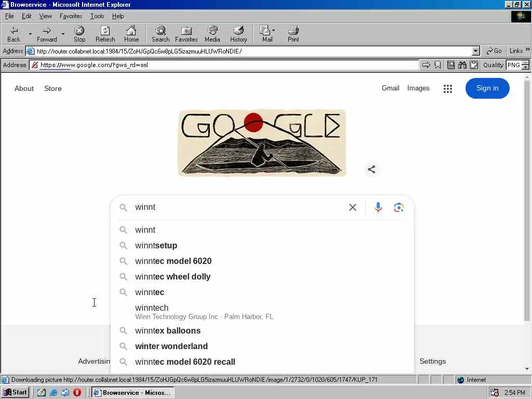Print the page using Print button
Image resolution: width=532 pixels, height=399 pixels.
[x=293, y=34]
